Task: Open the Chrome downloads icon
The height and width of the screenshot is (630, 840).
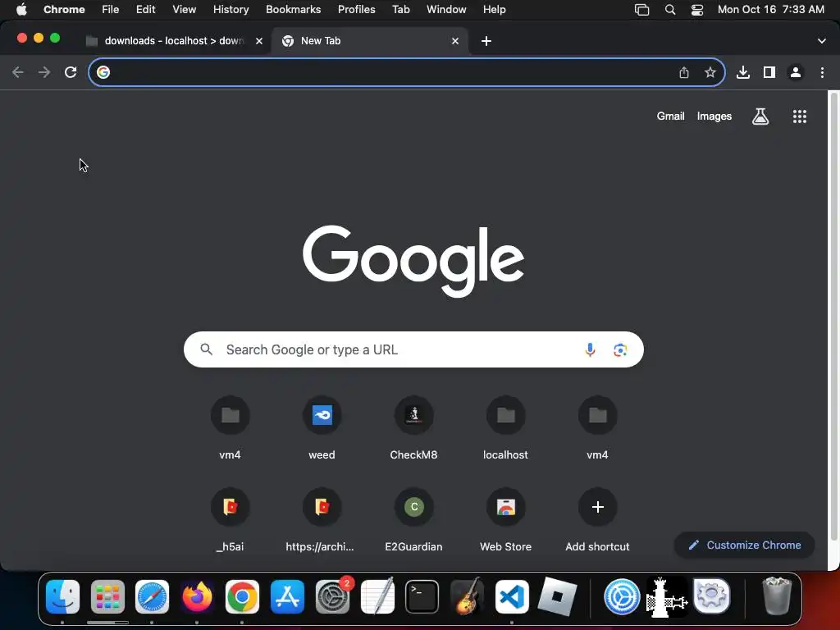Action: point(743,72)
